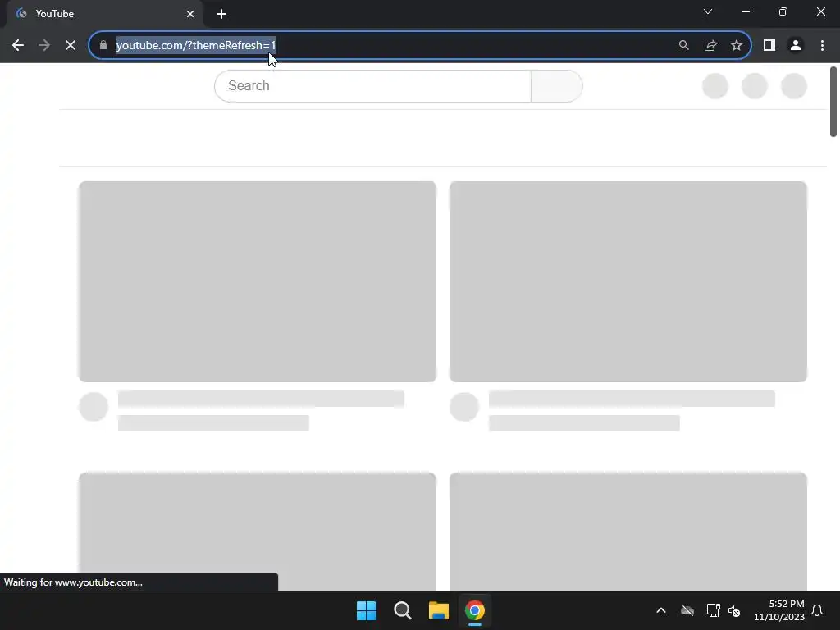Restore down the Chrome window
Screen dimensions: 840x630
click(783, 11)
